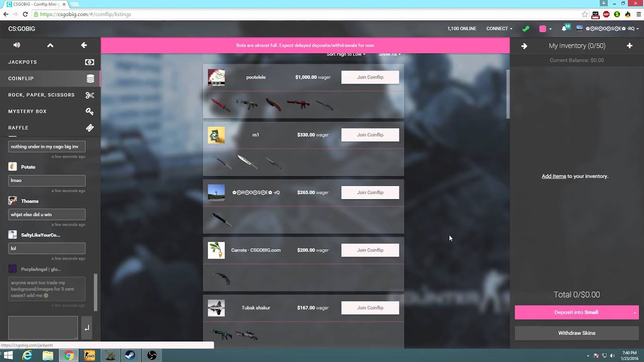
Task: Reload the page
Action: tap(25, 14)
